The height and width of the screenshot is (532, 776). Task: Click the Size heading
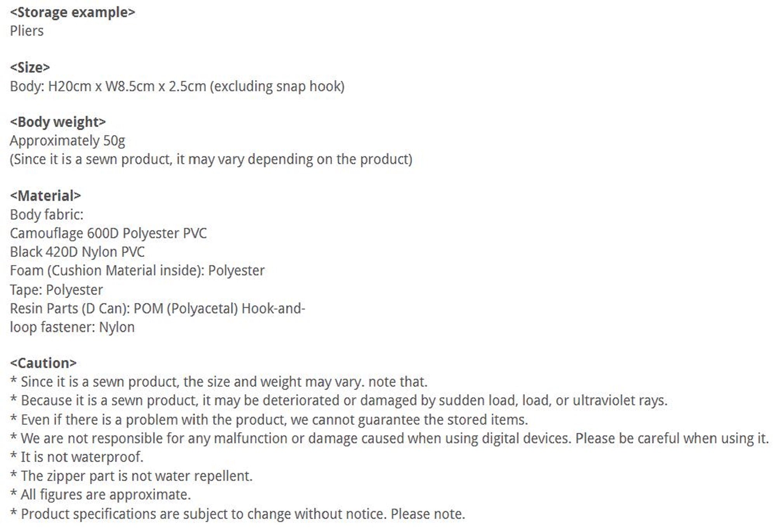click(x=30, y=67)
